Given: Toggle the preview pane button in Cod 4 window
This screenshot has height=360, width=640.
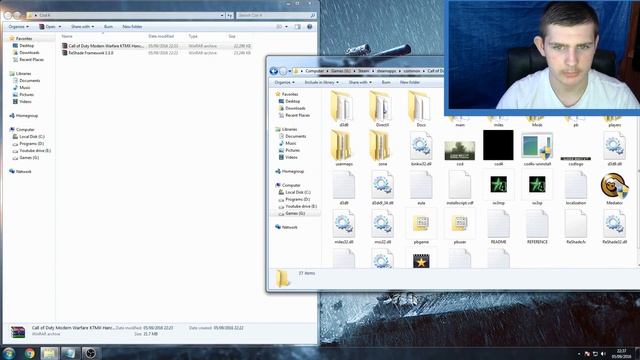Looking at the screenshot, I should click(298, 27).
